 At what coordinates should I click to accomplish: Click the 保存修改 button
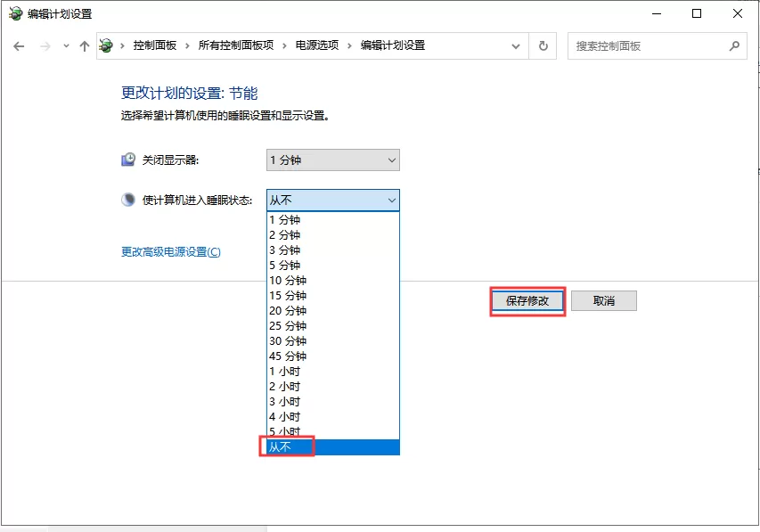coord(527,300)
